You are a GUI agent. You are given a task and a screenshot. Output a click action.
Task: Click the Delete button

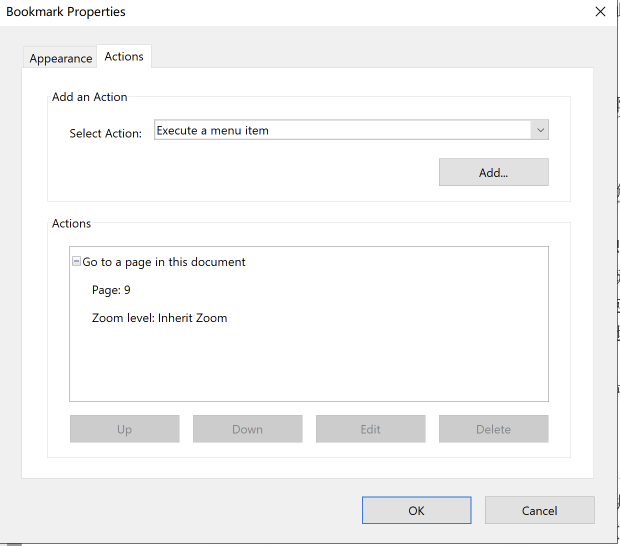coord(493,429)
